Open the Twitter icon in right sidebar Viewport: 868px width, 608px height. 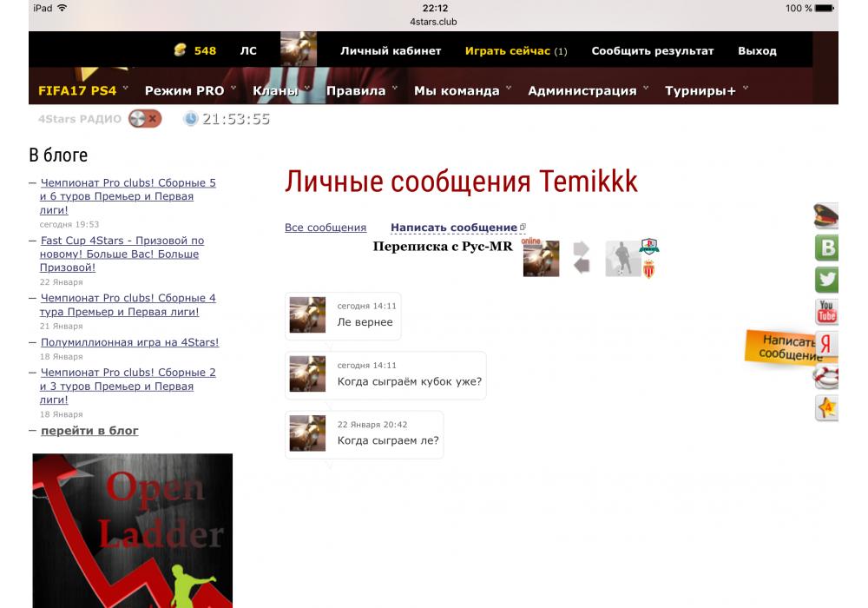click(x=826, y=279)
